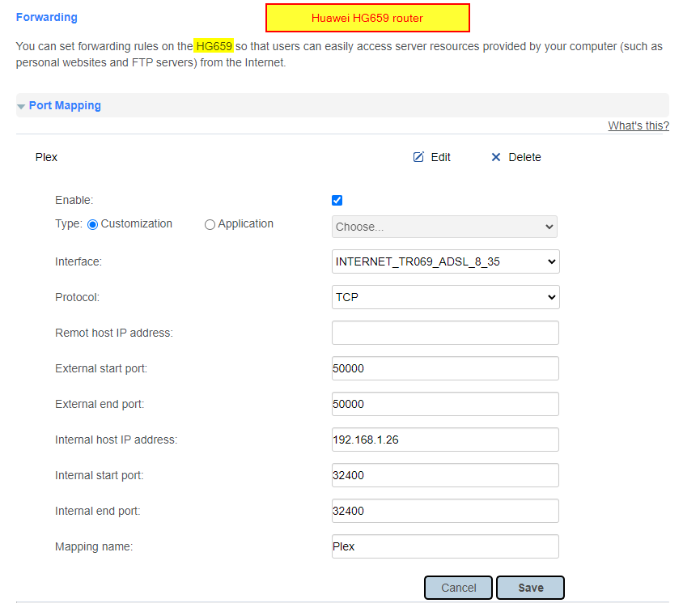Click the Internal end port field
Image resolution: width=683 pixels, height=616 pixels.
coord(445,511)
